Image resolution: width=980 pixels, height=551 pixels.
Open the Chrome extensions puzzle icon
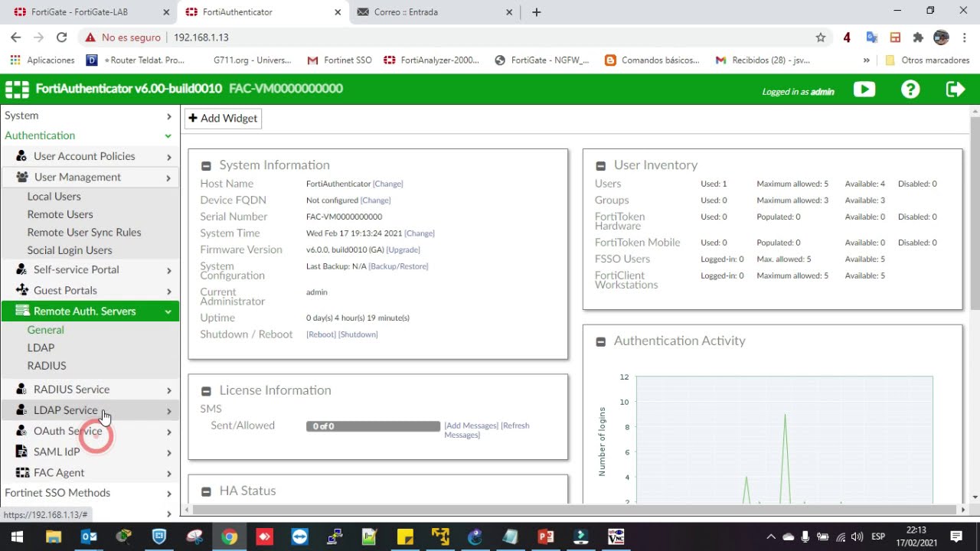pos(918,37)
